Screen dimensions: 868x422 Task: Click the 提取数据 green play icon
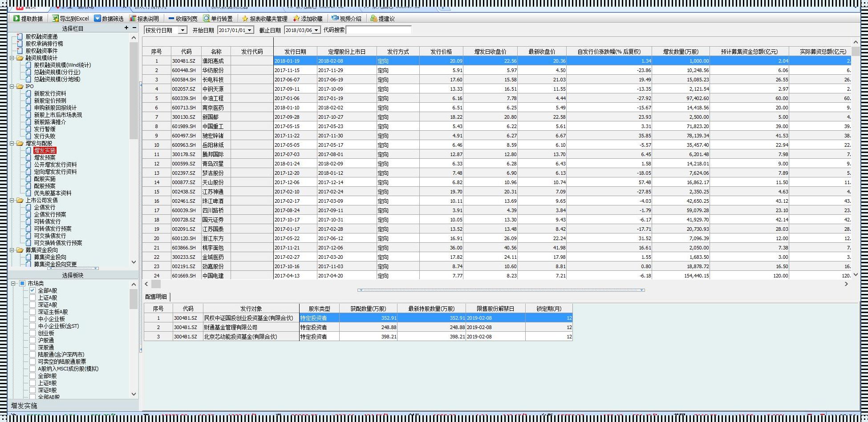point(16,19)
